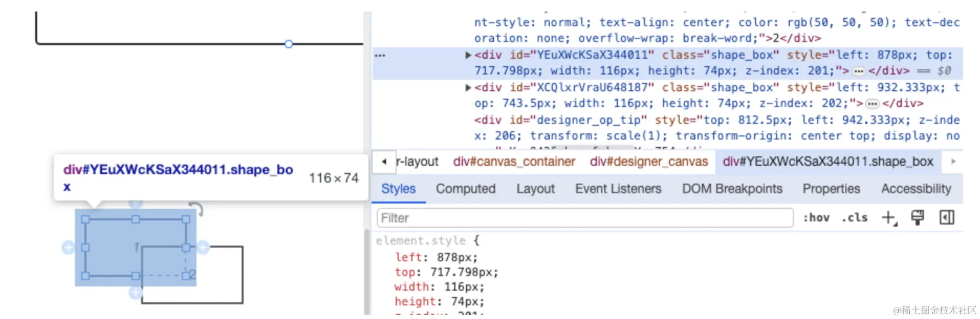Select the r-layout breadcrumb
This screenshot has width=980, height=319.
pyautogui.click(x=417, y=162)
